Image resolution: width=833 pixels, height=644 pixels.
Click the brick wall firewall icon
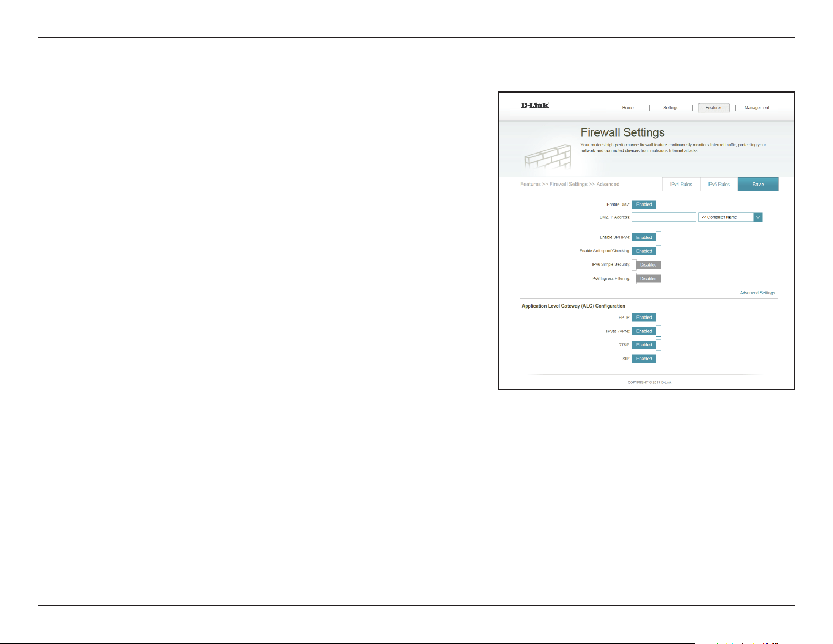pyautogui.click(x=548, y=157)
